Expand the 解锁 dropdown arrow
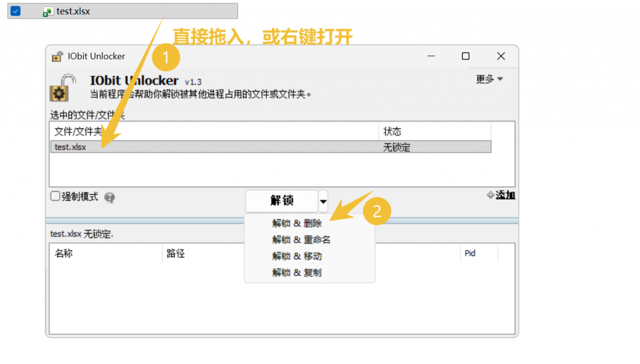640x364 pixels. [x=323, y=201]
